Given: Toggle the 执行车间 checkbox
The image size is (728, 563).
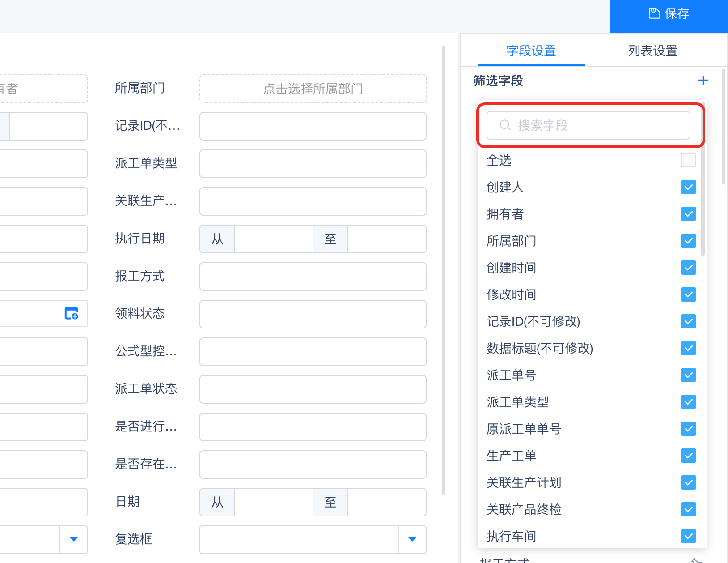Looking at the screenshot, I should click(x=689, y=536).
